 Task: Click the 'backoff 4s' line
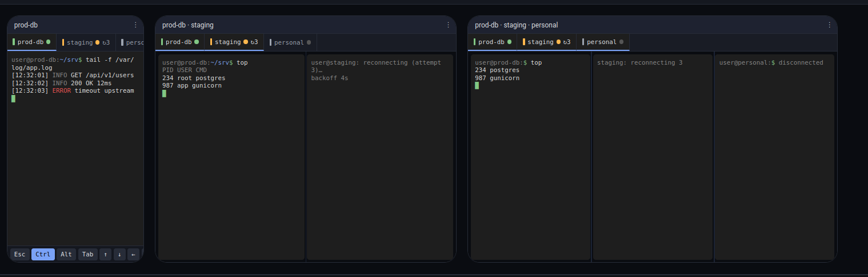point(330,78)
